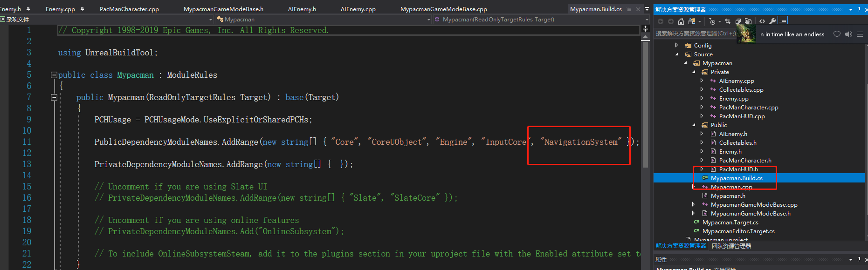
Task: Open dropdown next to switch views icon
Action: click(699, 22)
